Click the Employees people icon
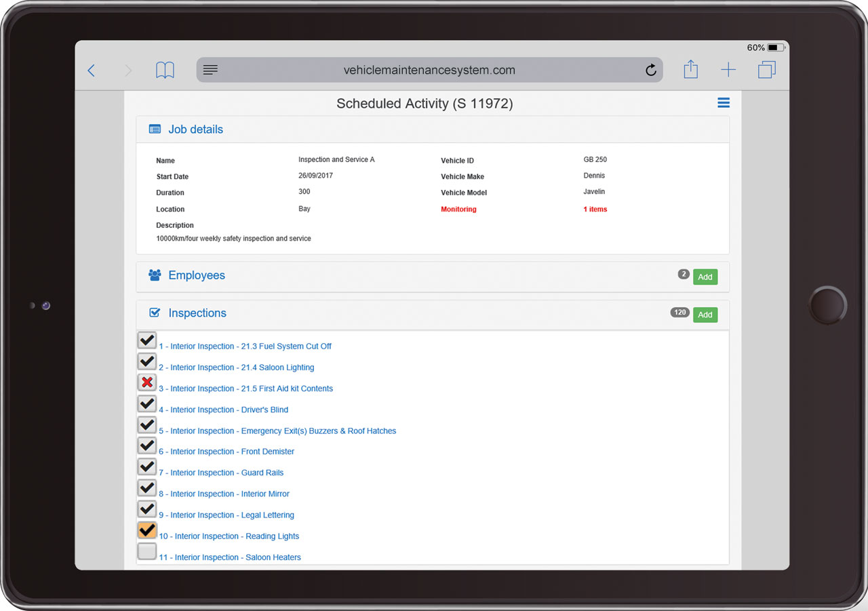 tap(155, 275)
